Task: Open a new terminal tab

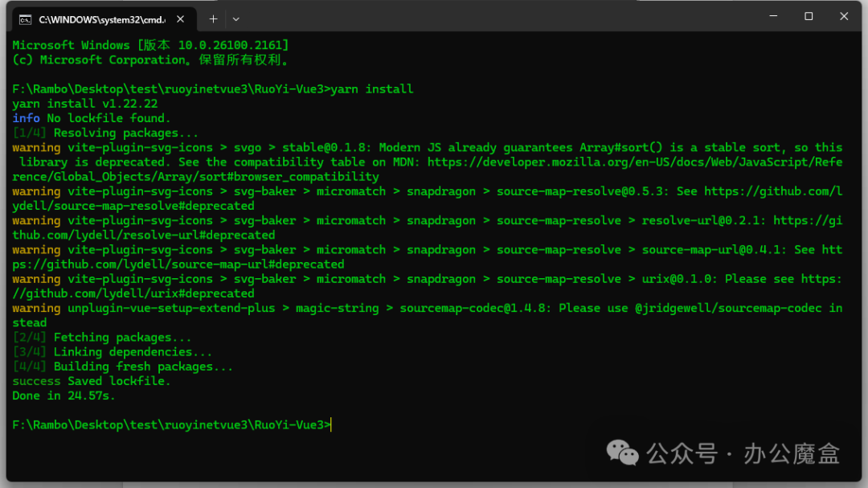Action: pyautogui.click(x=213, y=19)
